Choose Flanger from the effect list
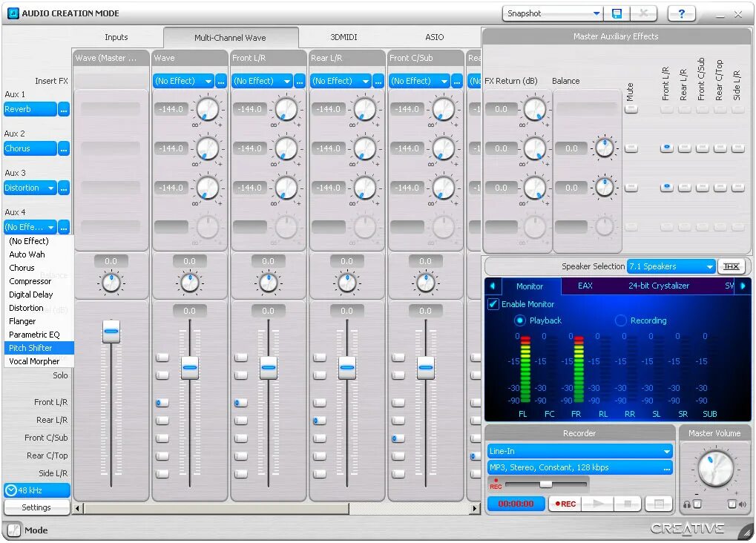The image size is (756, 543). (x=39, y=322)
